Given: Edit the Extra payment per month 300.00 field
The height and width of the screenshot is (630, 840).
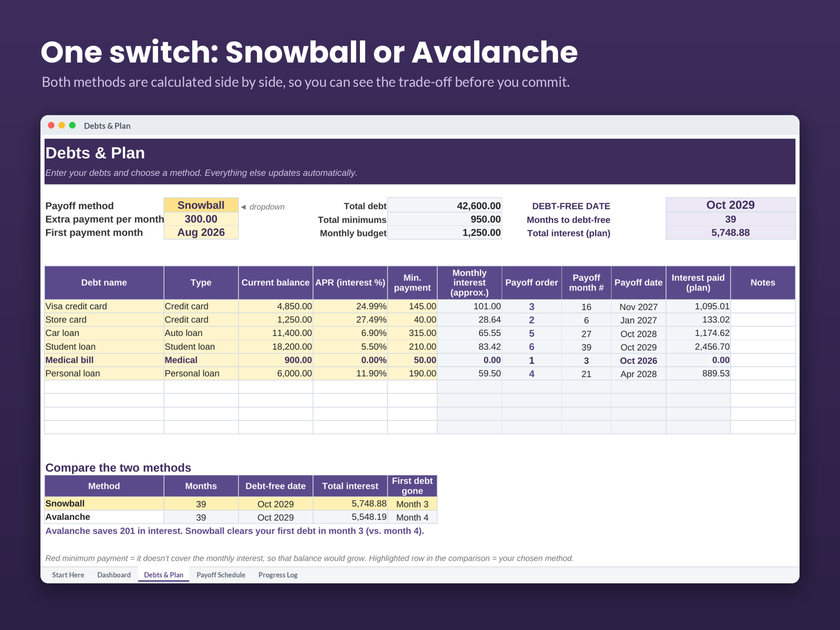Looking at the screenshot, I should pos(201,219).
